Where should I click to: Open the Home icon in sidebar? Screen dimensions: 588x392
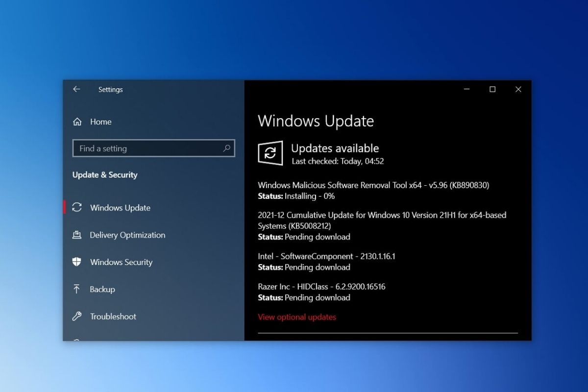[77, 122]
